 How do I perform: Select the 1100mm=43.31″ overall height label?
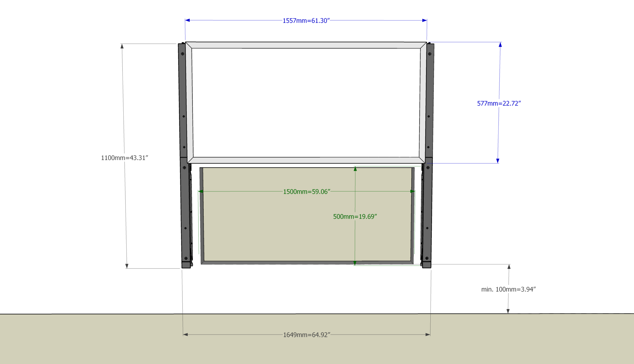point(124,158)
